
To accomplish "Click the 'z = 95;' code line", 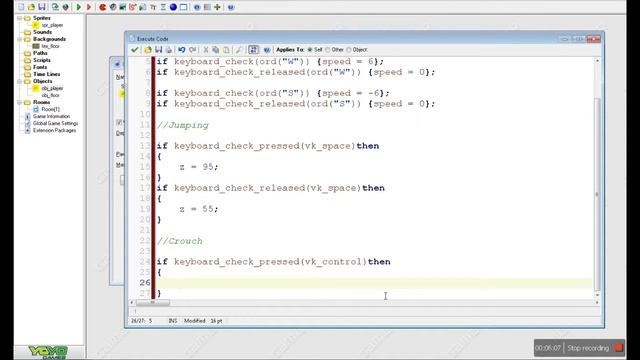I will pyautogui.click(x=199, y=167).
